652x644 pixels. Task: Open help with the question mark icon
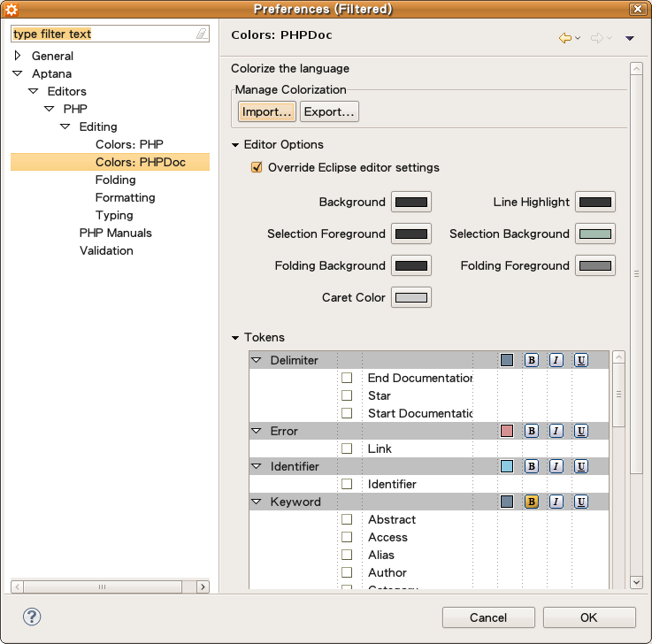pos(32,617)
